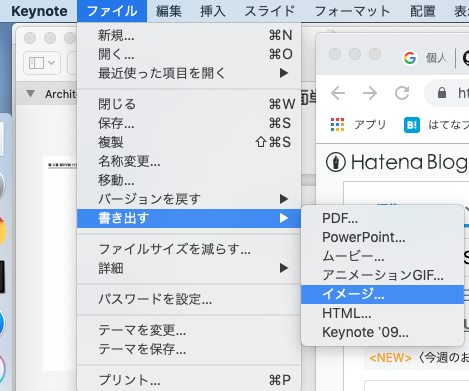
Task: Open the フォーマット menu
Action: [352, 11]
